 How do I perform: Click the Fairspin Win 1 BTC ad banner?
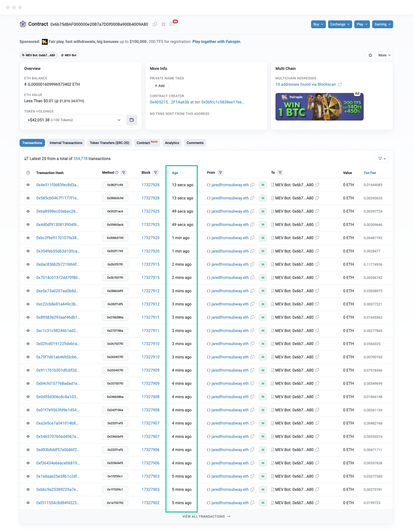coord(319,107)
